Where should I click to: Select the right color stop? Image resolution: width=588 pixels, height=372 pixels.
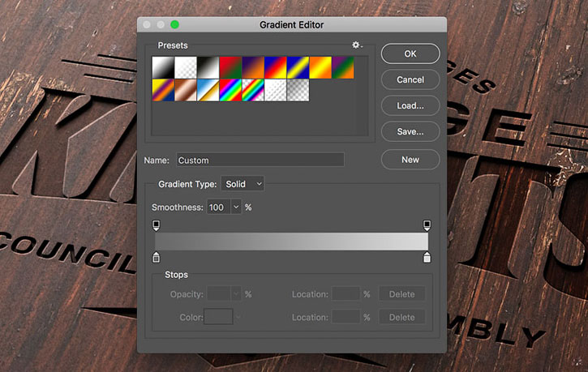[427, 257]
